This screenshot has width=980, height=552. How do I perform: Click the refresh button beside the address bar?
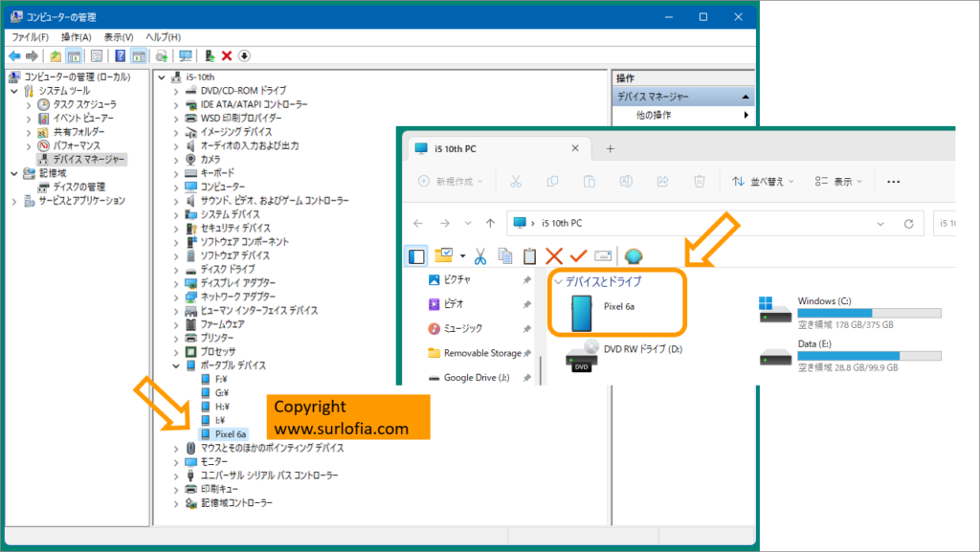tap(907, 223)
